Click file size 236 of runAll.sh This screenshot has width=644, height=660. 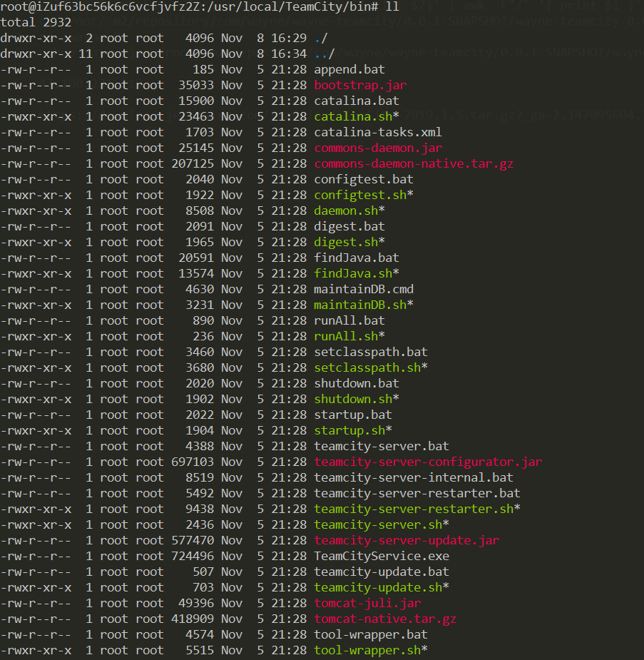203,337
